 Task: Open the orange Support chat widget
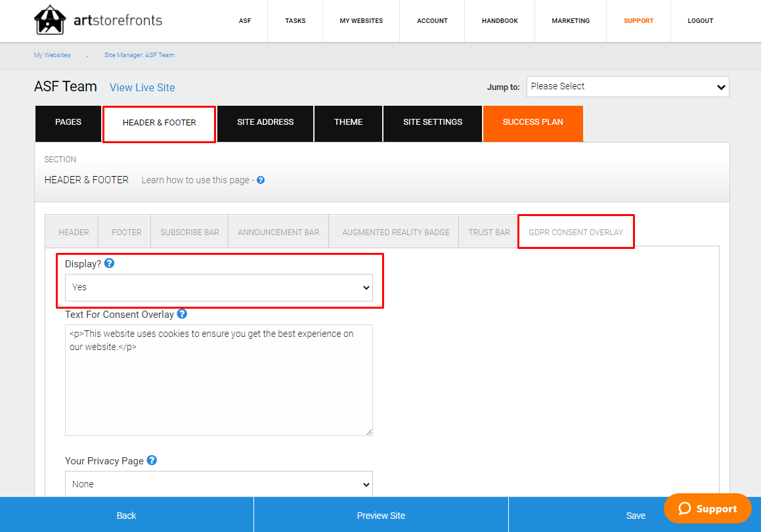click(707, 508)
